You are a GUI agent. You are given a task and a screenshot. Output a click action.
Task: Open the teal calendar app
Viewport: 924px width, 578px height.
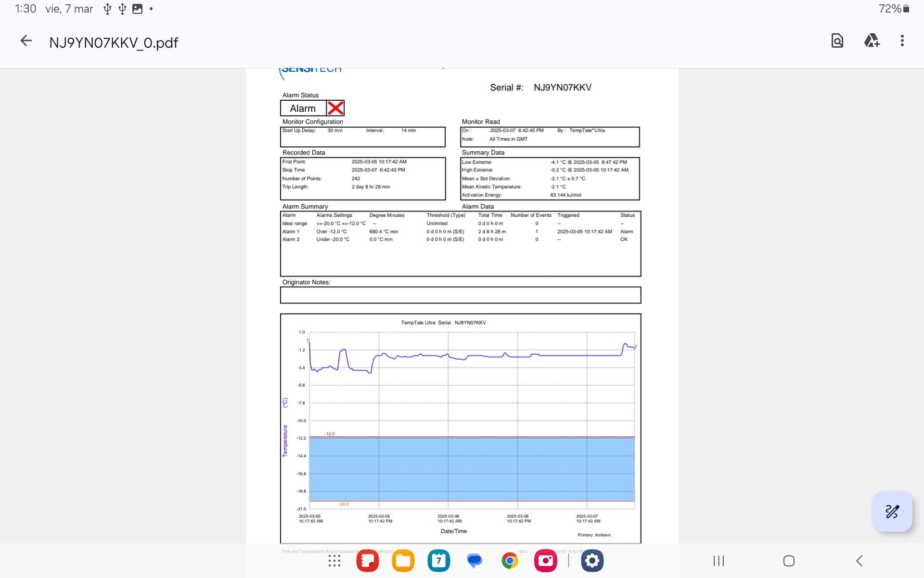click(x=439, y=561)
